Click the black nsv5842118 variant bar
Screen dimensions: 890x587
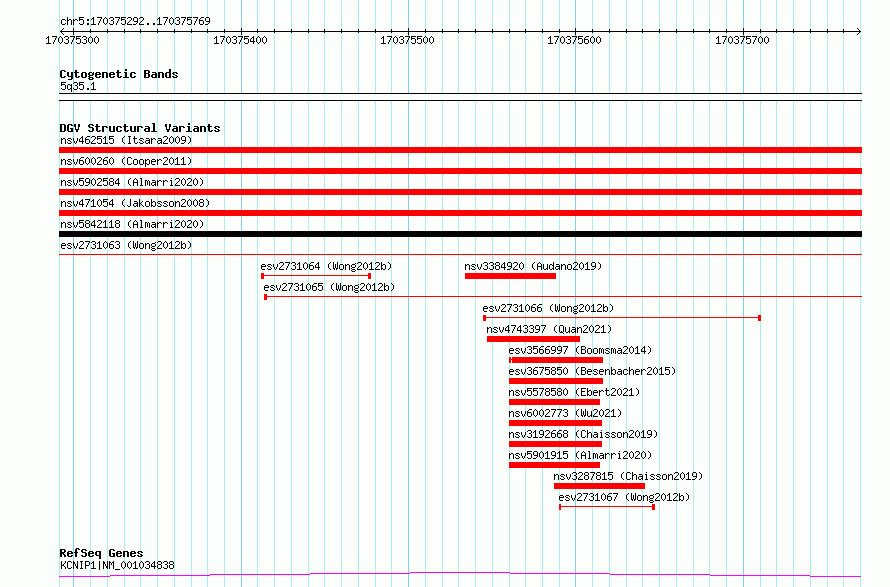point(460,234)
